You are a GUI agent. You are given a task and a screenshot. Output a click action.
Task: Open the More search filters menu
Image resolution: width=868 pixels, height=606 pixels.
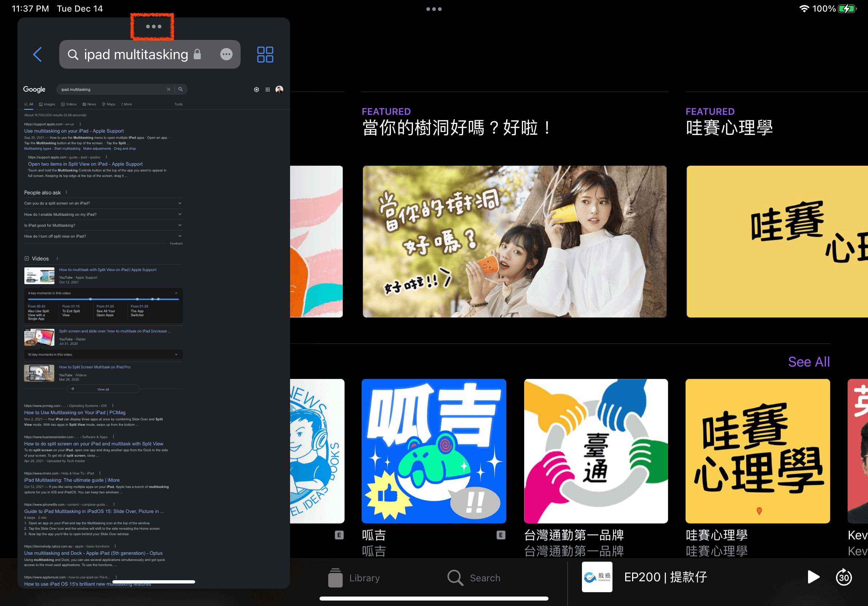coord(126,104)
